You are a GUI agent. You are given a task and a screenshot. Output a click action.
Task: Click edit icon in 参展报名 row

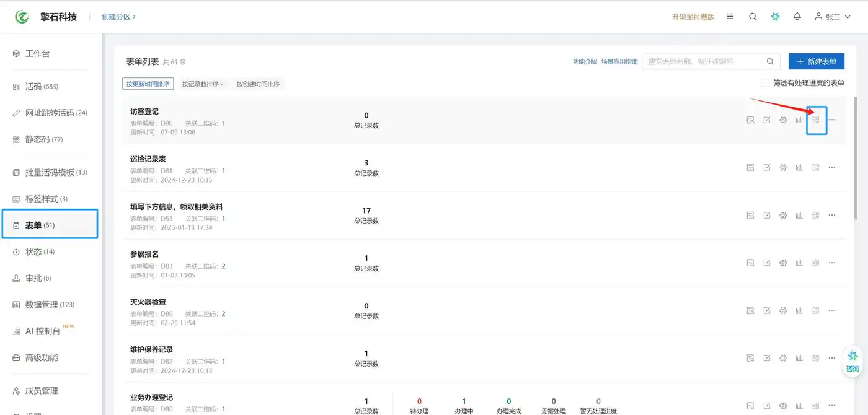[x=767, y=263]
